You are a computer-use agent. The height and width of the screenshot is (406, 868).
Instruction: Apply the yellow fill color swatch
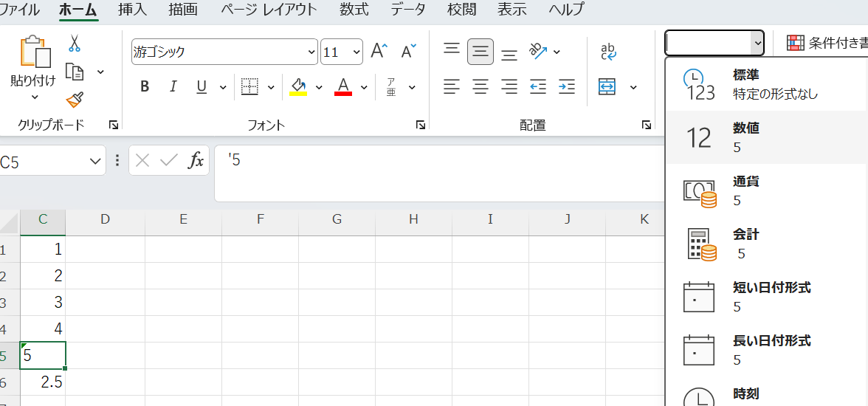[298, 87]
